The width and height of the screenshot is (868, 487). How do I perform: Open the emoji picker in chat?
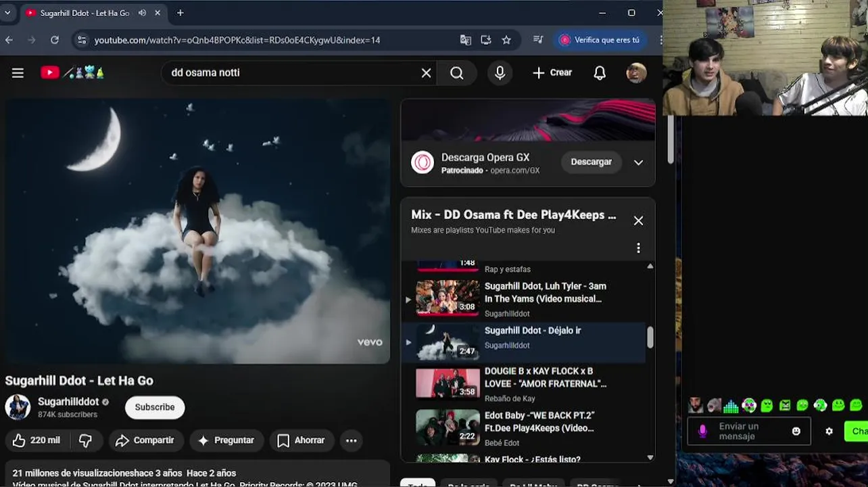tap(796, 432)
